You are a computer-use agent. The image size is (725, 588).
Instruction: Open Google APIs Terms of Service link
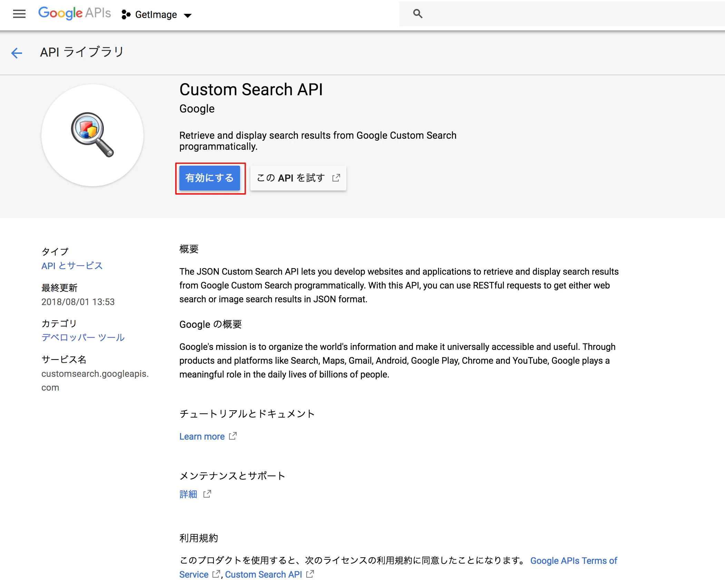[573, 561]
